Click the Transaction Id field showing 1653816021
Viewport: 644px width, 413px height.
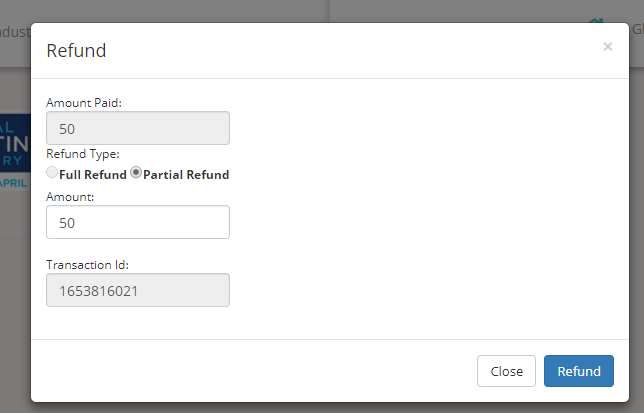click(x=138, y=290)
